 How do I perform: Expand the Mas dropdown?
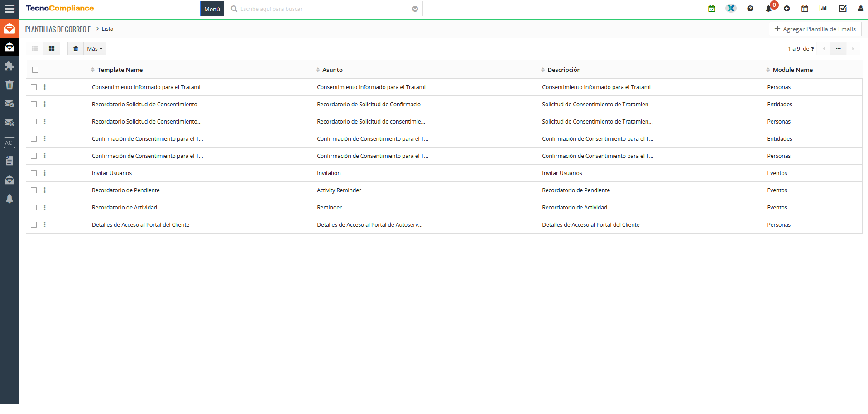(x=95, y=48)
